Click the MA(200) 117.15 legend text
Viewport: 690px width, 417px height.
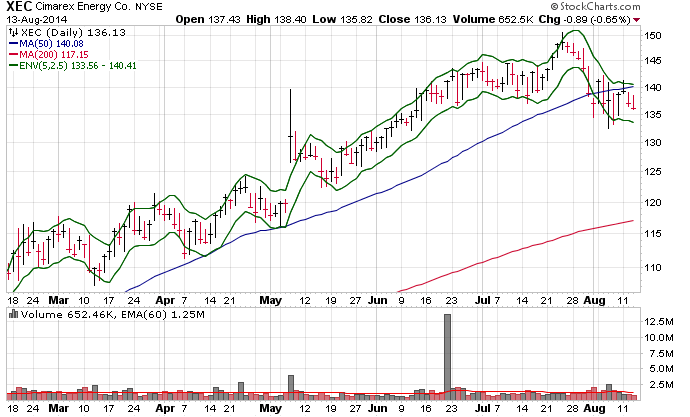54,55
